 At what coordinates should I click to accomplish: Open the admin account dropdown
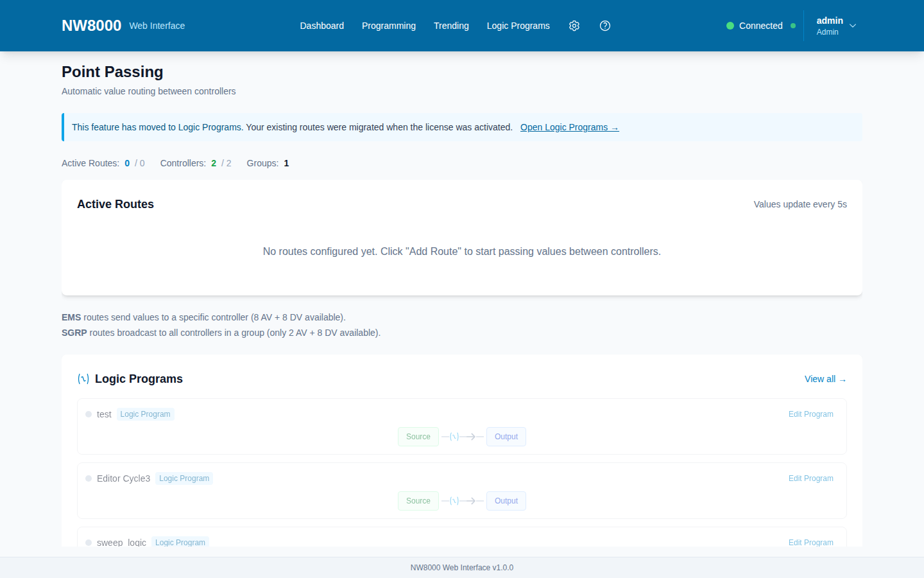coord(836,26)
